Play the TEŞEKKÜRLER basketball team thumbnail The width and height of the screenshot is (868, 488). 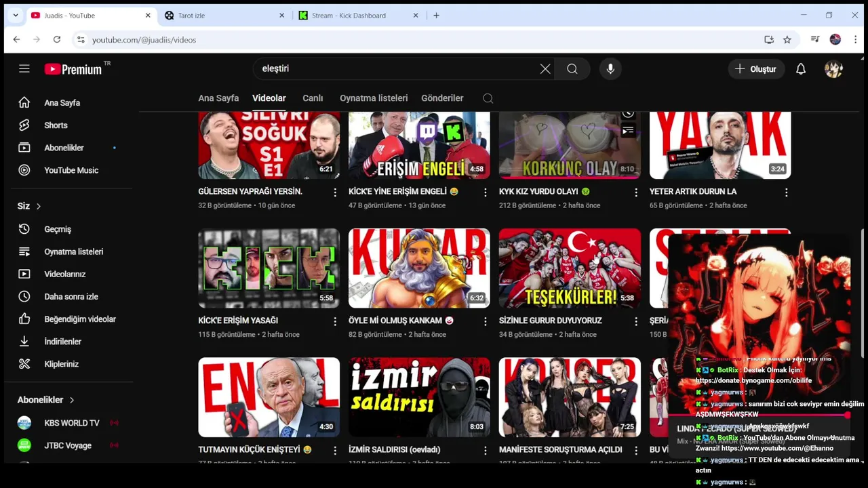click(x=570, y=268)
